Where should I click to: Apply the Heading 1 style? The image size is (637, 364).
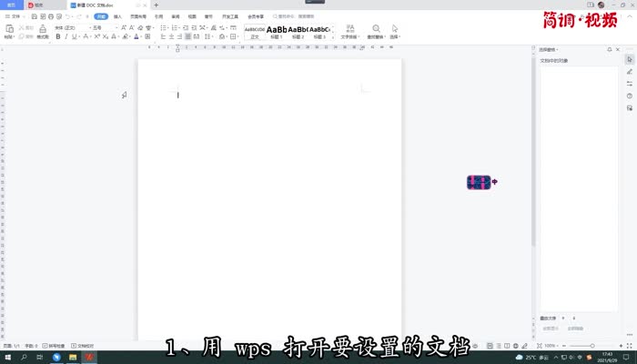[277, 32]
